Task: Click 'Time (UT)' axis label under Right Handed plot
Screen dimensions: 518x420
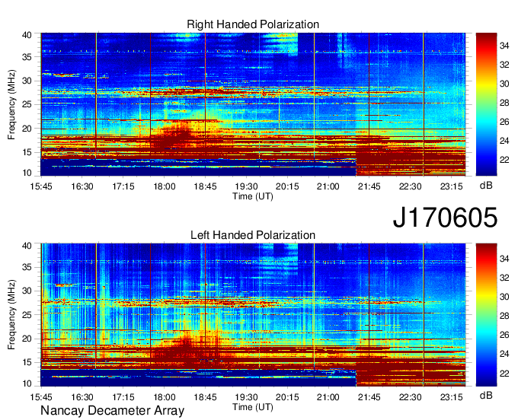Action: 253,196
